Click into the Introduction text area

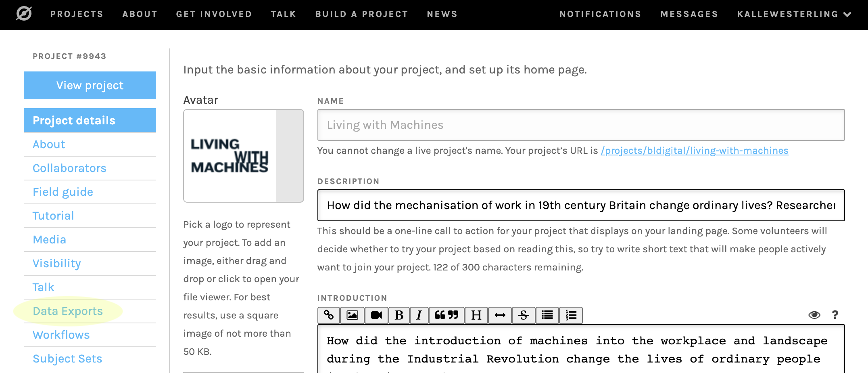click(x=581, y=349)
